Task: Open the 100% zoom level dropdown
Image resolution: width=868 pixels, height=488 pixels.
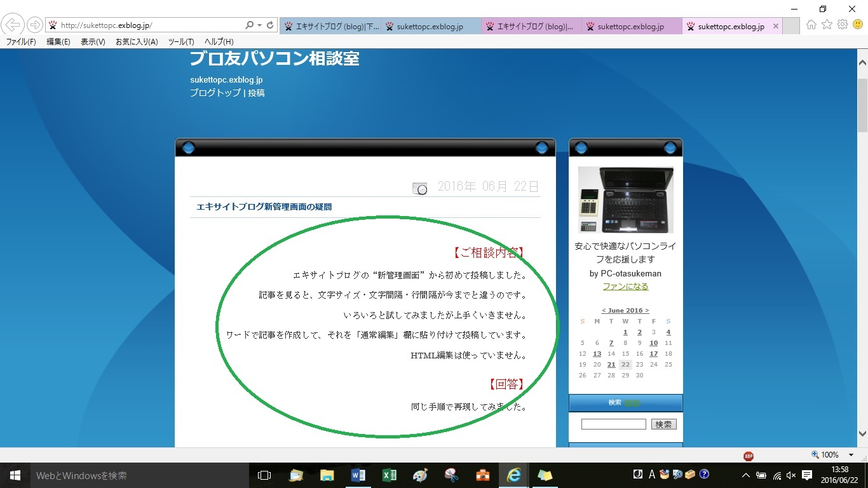Action: pyautogui.click(x=851, y=455)
